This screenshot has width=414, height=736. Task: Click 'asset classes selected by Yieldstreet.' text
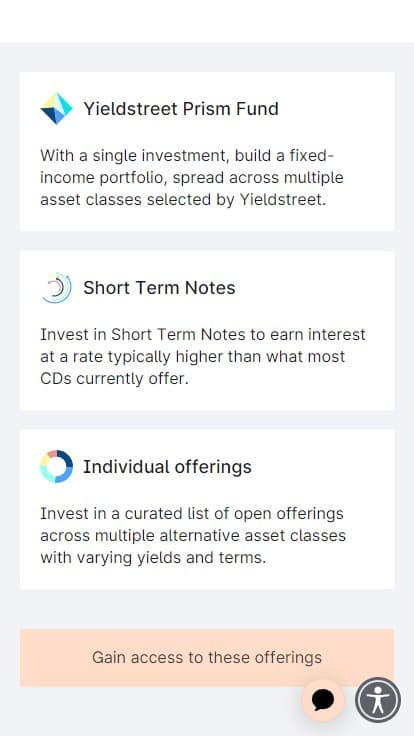pos(183,200)
